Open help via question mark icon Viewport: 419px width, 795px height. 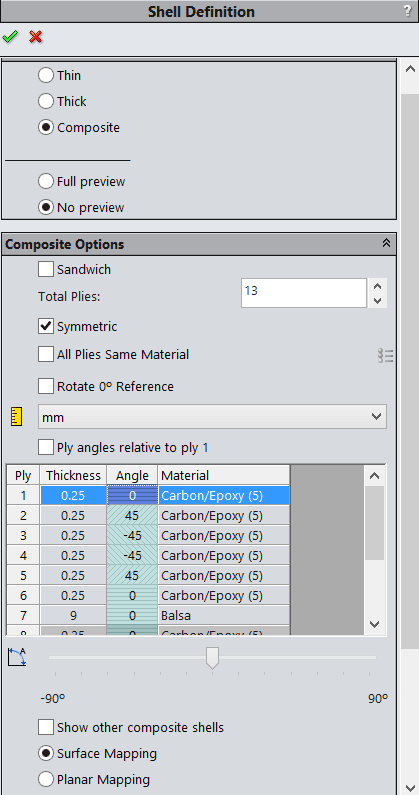(x=408, y=11)
